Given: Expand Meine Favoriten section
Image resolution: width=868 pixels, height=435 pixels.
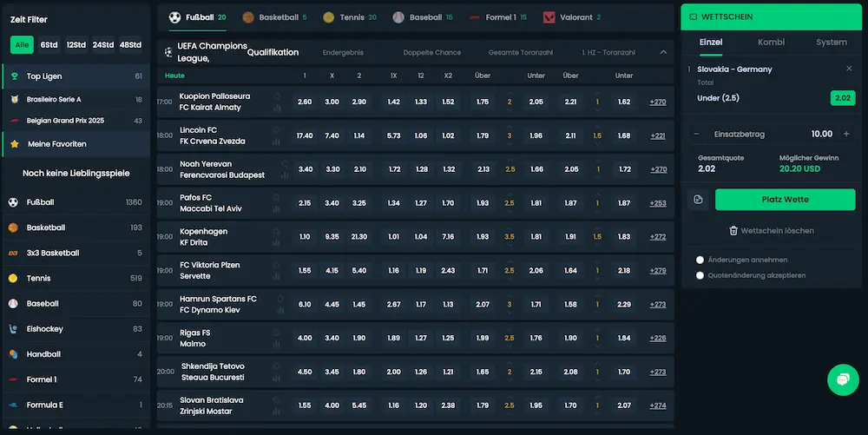Looking at the screenshot, I should (x=76, y=144).
